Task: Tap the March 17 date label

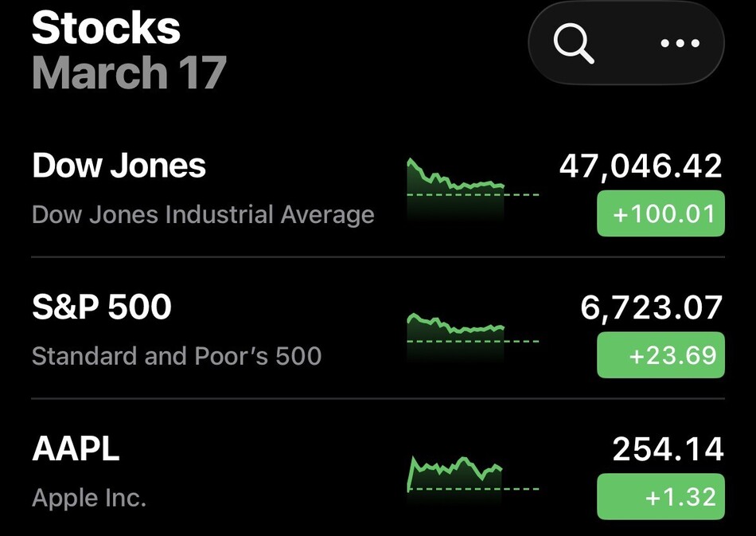Action: 129,72
